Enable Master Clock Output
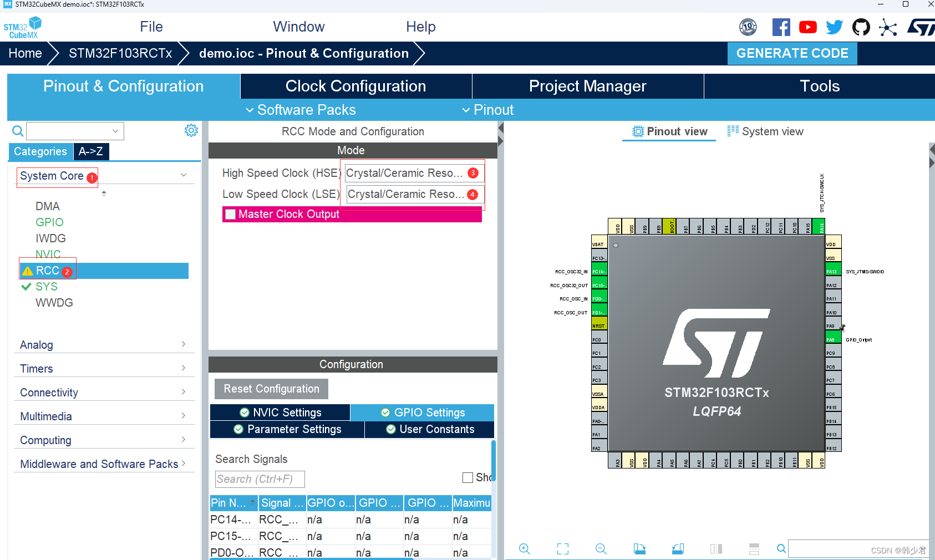 [x=230, y=214]
